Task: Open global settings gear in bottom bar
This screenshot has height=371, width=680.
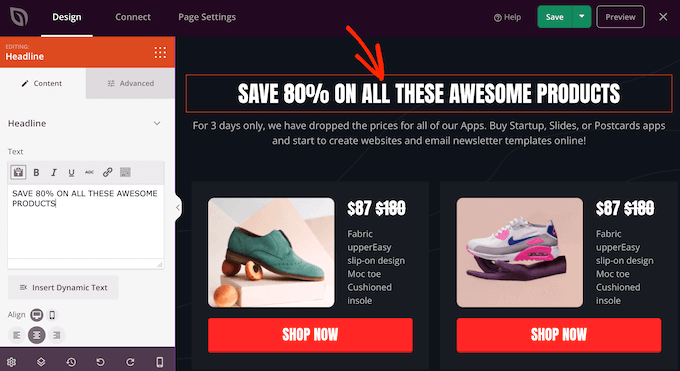Action: coord(11,362)
